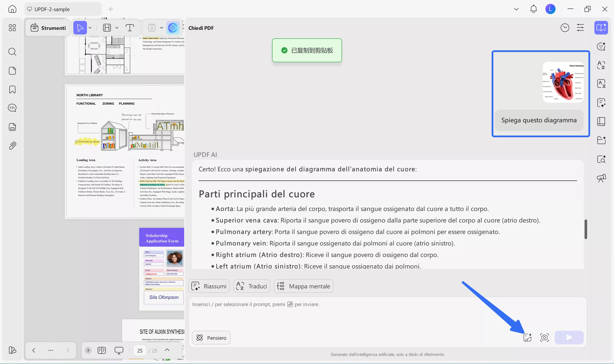Toggle the Pensiero thinking mode
This screenshot has height=364, width=614.
(x=211, y=338)
